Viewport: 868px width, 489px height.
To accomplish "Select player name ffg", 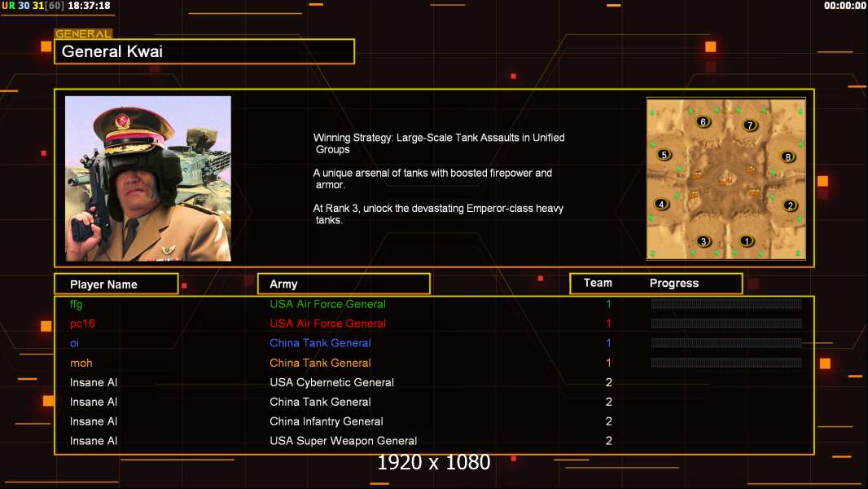I will coord(76,304).
